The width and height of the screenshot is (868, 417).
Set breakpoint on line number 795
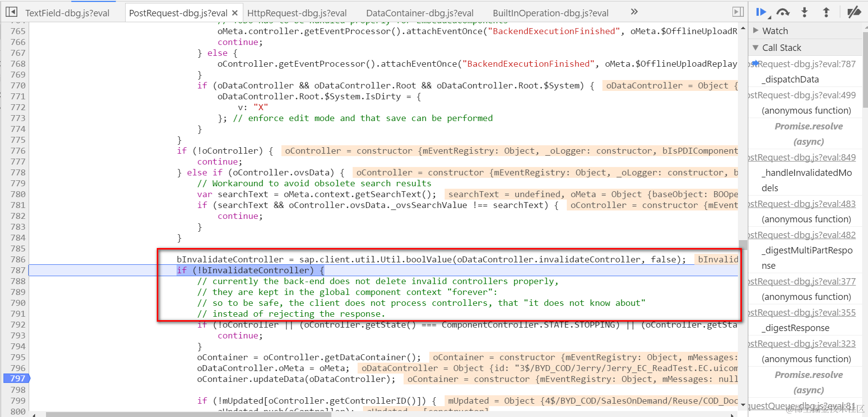coord(18,357)
